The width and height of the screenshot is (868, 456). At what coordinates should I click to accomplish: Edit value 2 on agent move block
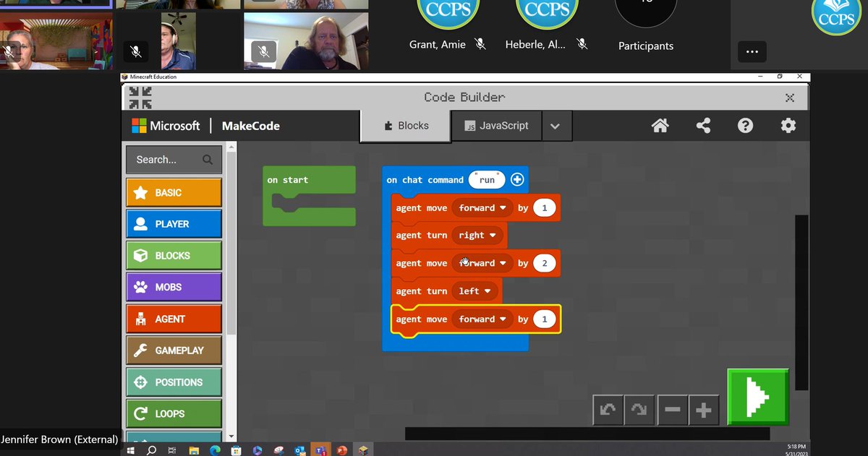click(545, 263)
